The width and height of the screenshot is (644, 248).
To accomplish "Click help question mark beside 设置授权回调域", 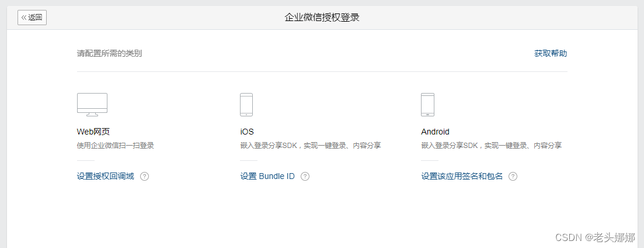I will pyautogui.click(x=144, y=177).
